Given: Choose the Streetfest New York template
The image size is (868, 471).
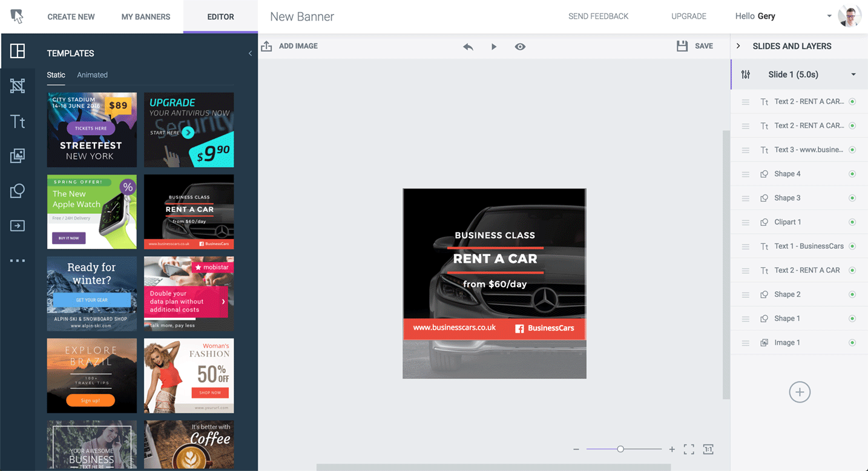Looking at the screenshot, I should pos(92,130).
